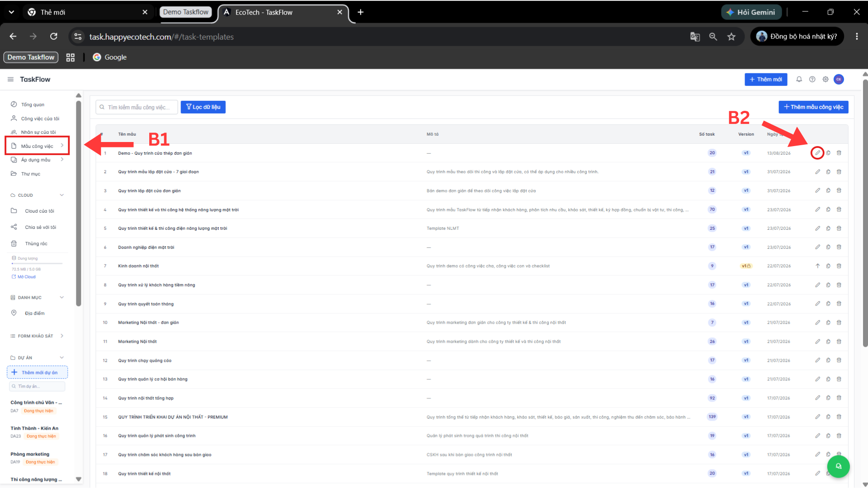Edit 'Quy trình quyết toán tháng' template
This screenshot has width=868, height=488.
tap(817, 303)
